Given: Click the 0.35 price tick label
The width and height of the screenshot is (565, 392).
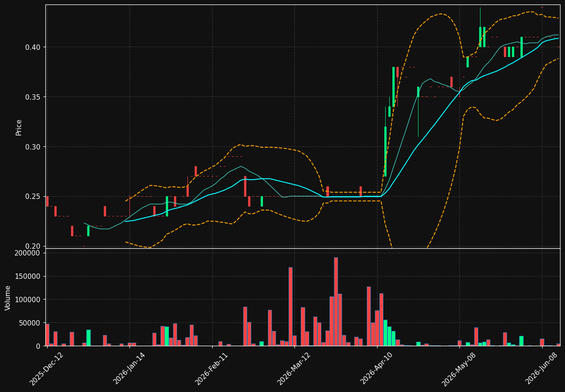Looking at the screenshot, I should [33, 97].
